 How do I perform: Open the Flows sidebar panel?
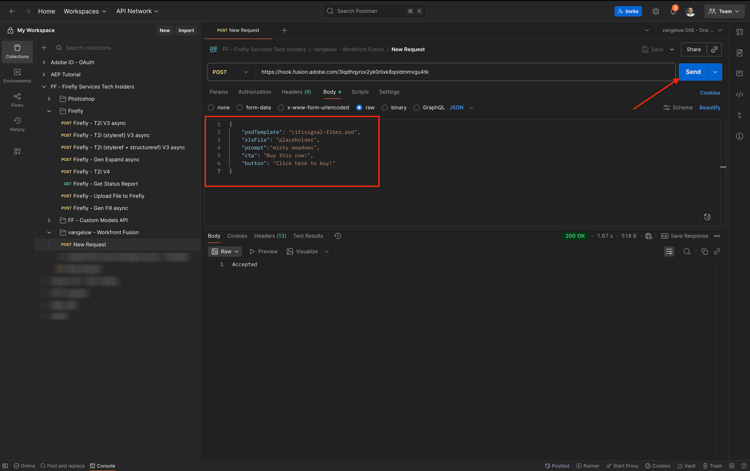point(17,100)
